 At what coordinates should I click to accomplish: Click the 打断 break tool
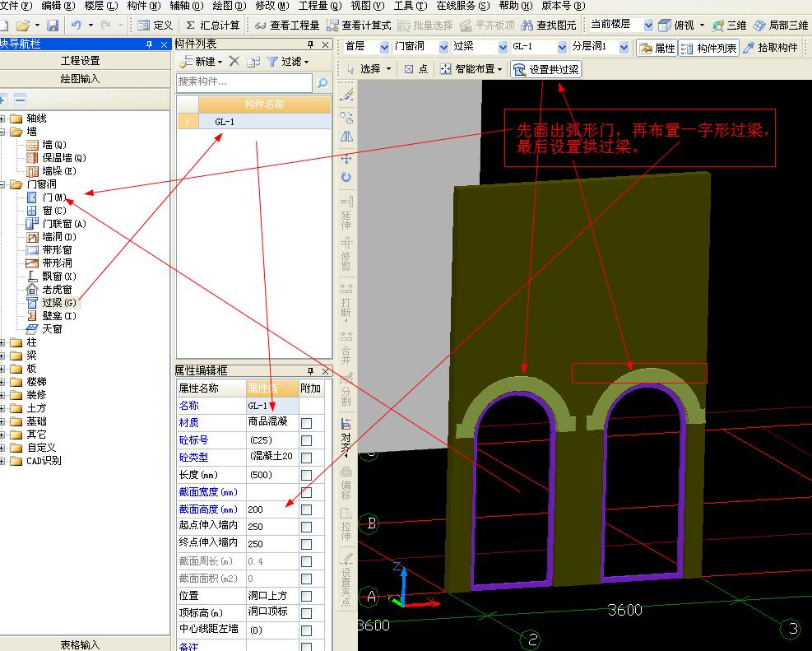(x=346, y=301)
